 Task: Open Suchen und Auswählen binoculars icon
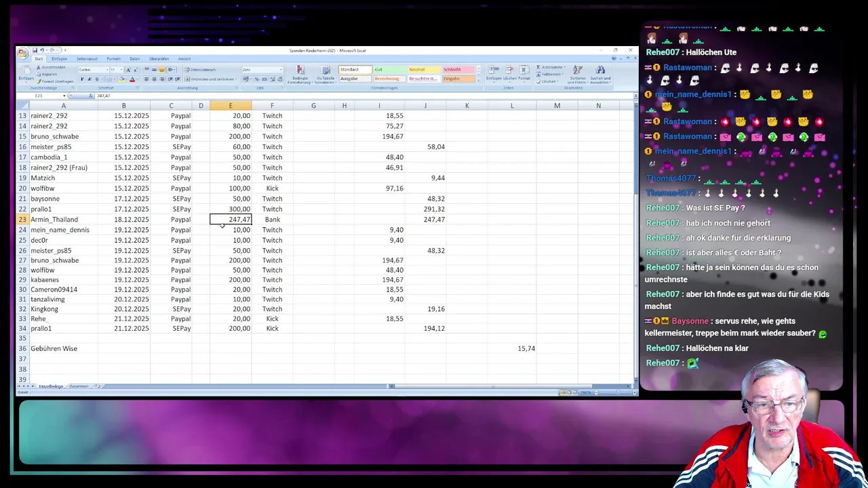[x=600, y=70]
